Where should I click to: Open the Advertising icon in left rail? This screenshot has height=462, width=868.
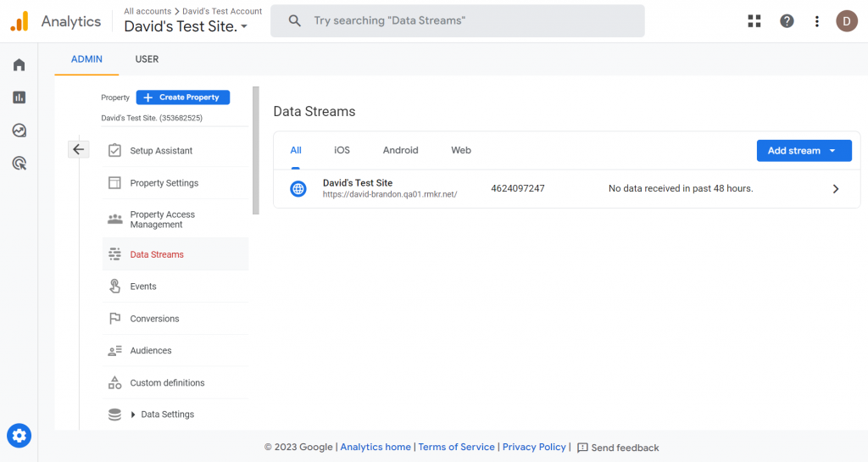pyautogui.click(x=19, y=164)
